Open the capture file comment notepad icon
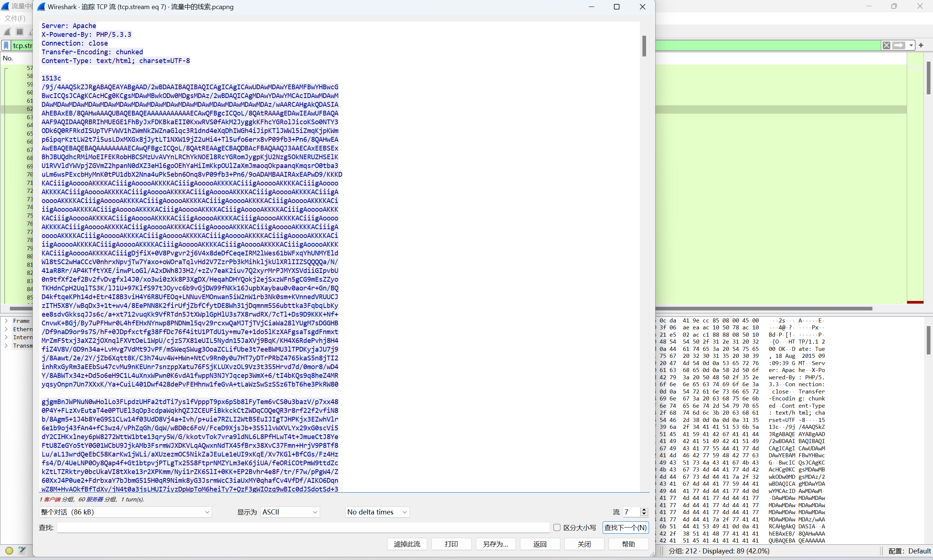The image size is (933, 560). pyautogui.click(x=22, y=551)
